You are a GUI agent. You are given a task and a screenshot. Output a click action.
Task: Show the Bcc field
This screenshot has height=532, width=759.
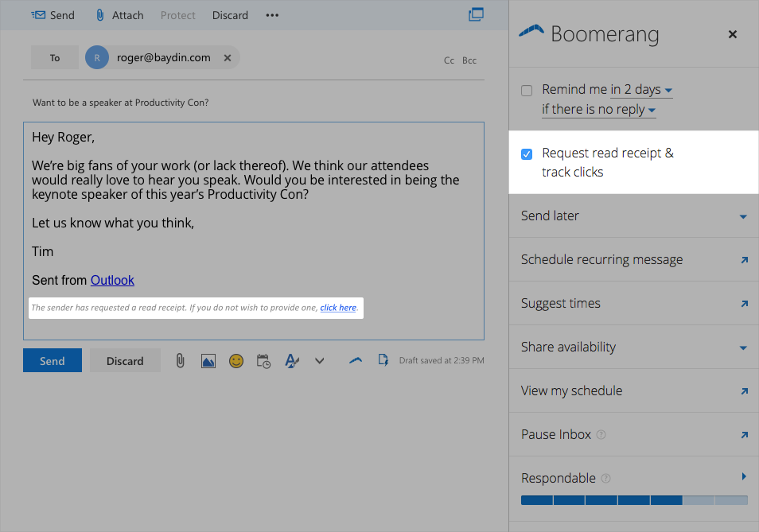469,60
